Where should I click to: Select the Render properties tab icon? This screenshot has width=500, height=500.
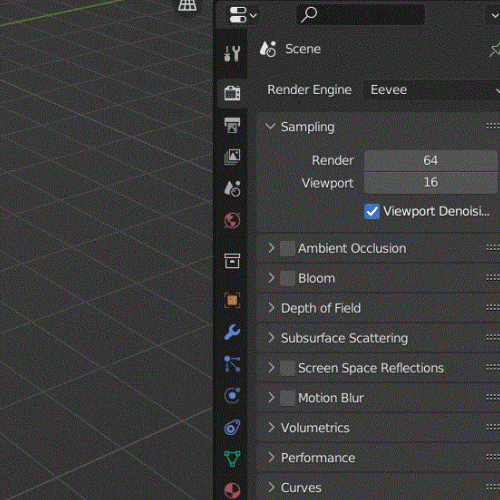tap(232, 93)
